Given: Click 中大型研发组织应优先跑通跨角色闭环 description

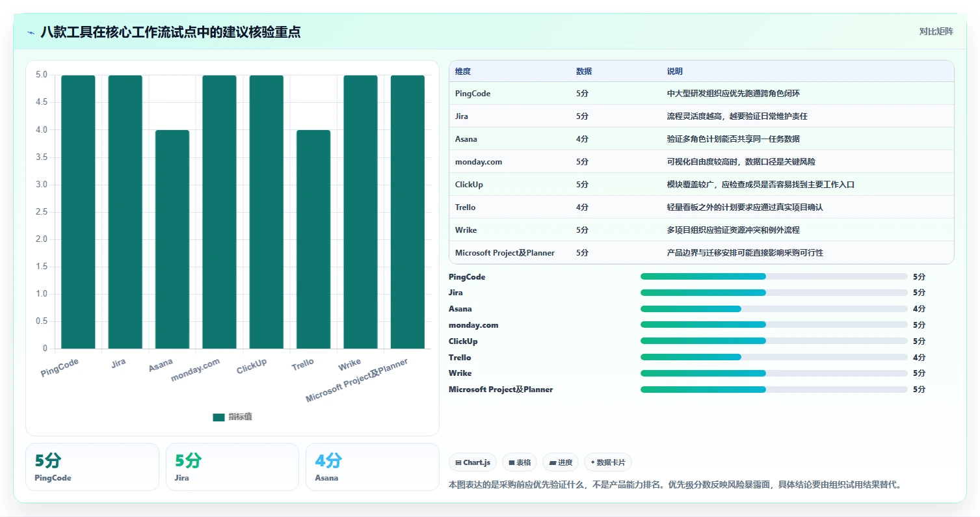Looking at the screenshot, I should click(733, 94).
